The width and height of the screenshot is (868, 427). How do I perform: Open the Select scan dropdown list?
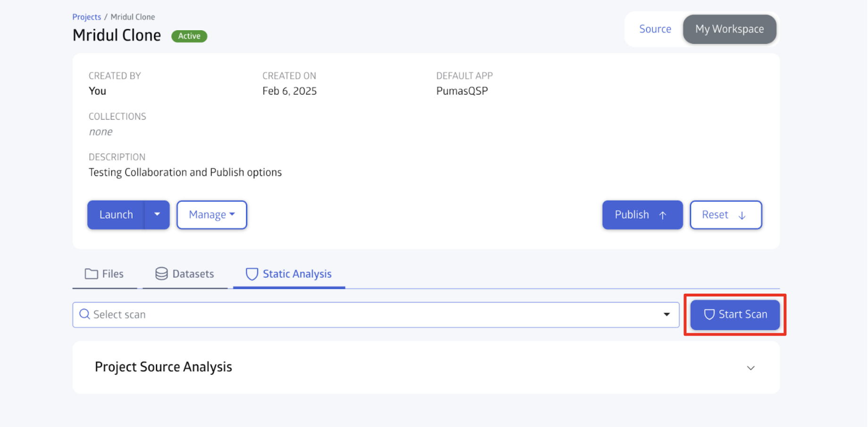666,314
